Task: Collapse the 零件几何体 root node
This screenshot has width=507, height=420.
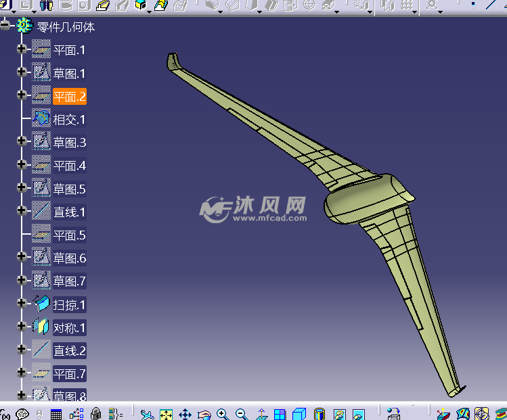Action: click(x=5, y=26)
